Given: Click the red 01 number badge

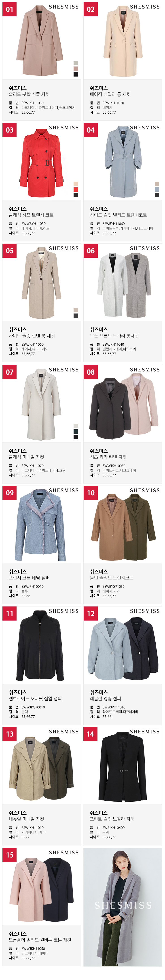Looking at the screenshot, I should [x=10, y=9].
